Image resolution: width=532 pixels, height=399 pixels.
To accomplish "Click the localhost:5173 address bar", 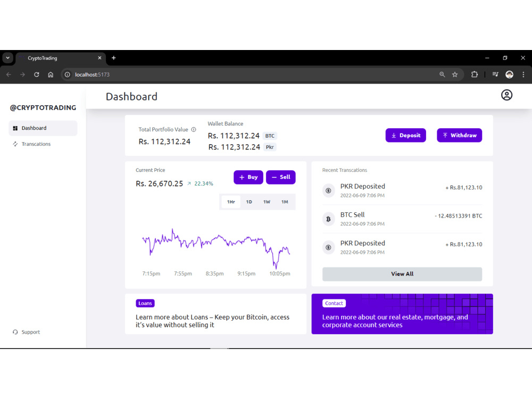I will (x=251, y=74).
